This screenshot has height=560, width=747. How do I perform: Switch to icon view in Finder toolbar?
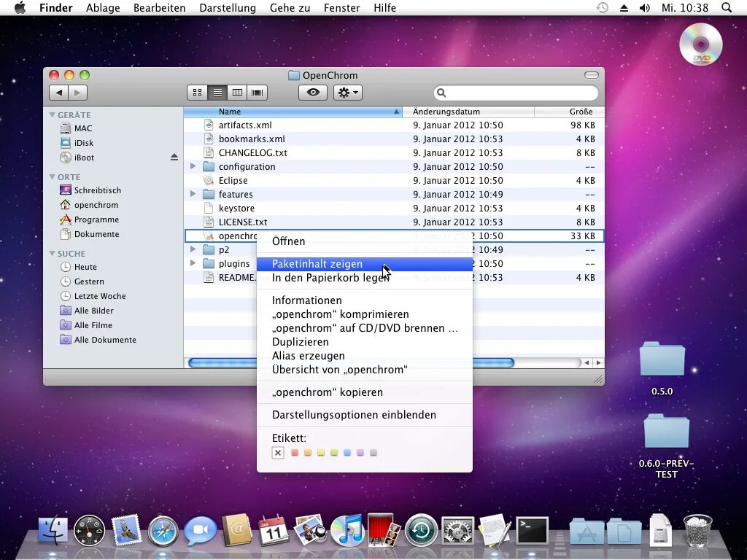point(197,93)
